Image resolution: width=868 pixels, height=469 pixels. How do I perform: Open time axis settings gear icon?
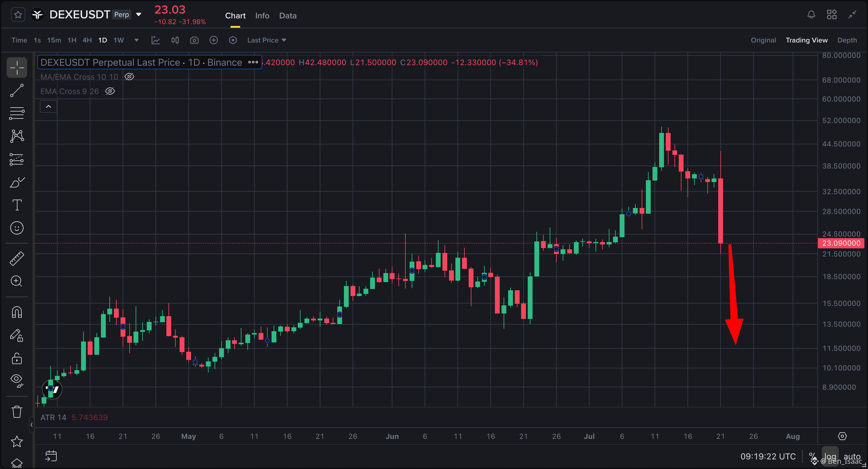click(842, 436)
